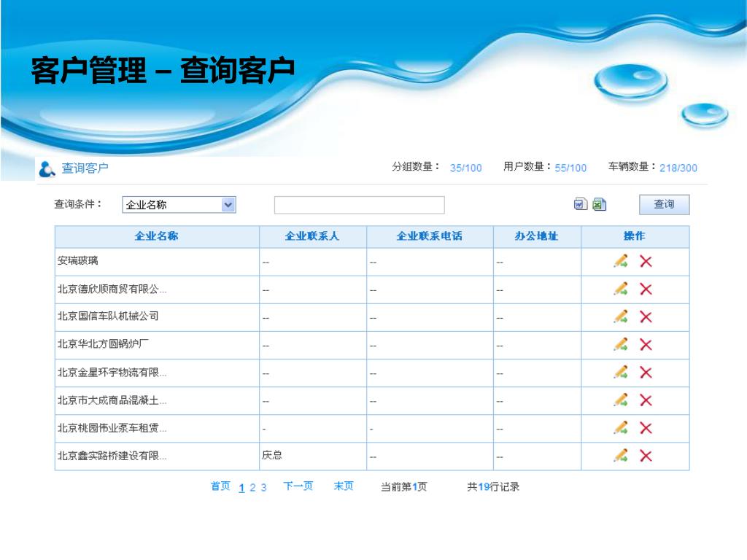Select page 1 in pagination
The width and height of the screenshot is (747, 560).
241,488
